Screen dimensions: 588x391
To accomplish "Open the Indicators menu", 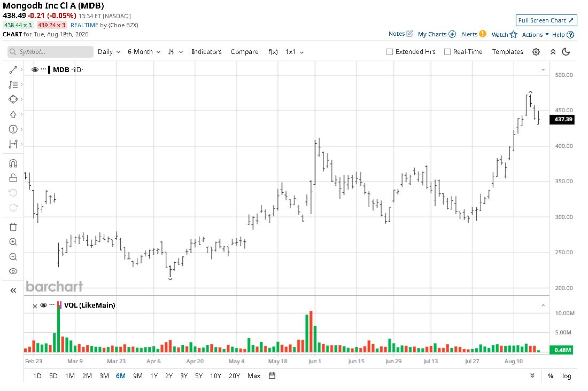I will pos(207,52).
